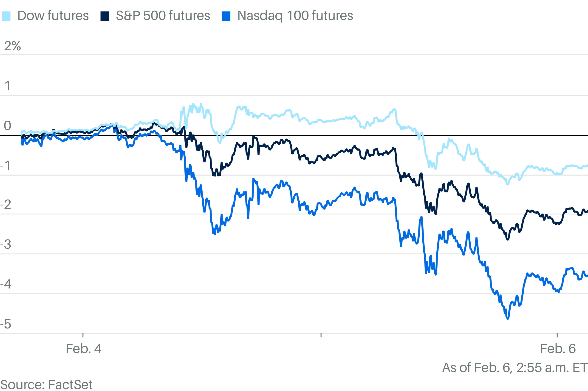Image resolution: width=588 pixels, height=391 pixels.
Task: Click the 0 y-axis label
Action: click(x=8, y=126)
